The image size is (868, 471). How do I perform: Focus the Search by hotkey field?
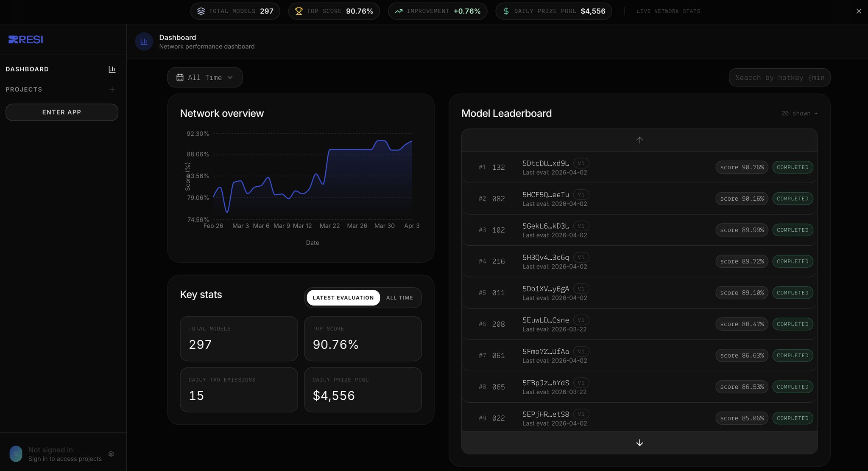(x=779, y=78)
